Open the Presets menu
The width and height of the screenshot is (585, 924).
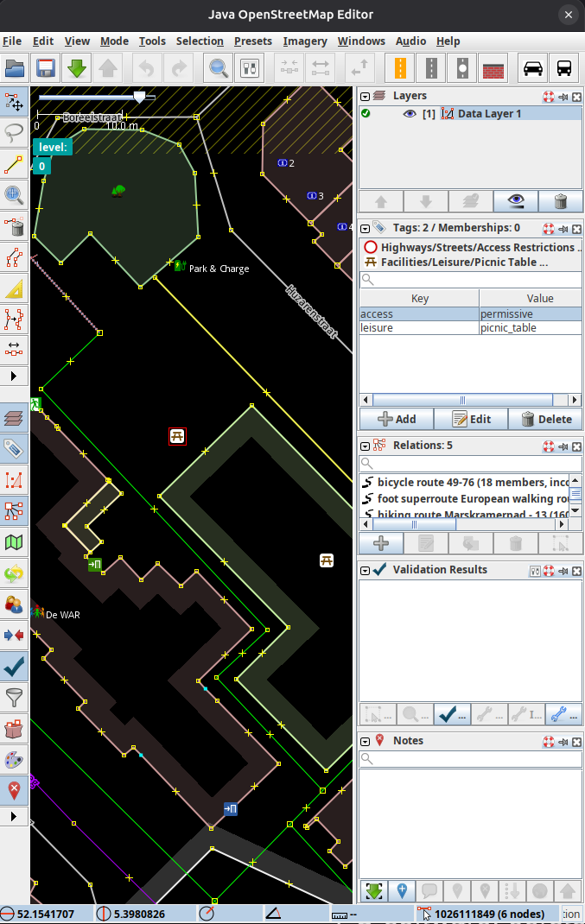pos(253,41)
